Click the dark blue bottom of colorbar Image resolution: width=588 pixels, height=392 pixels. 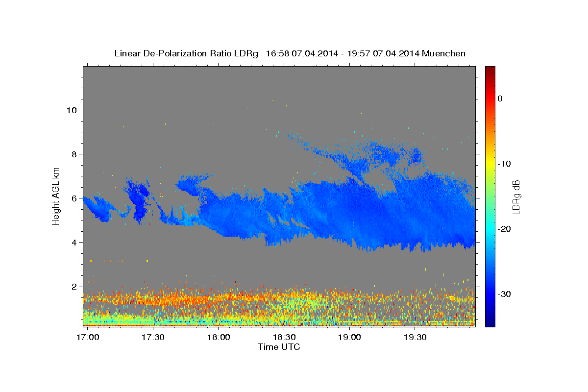[x=490, y=321]
